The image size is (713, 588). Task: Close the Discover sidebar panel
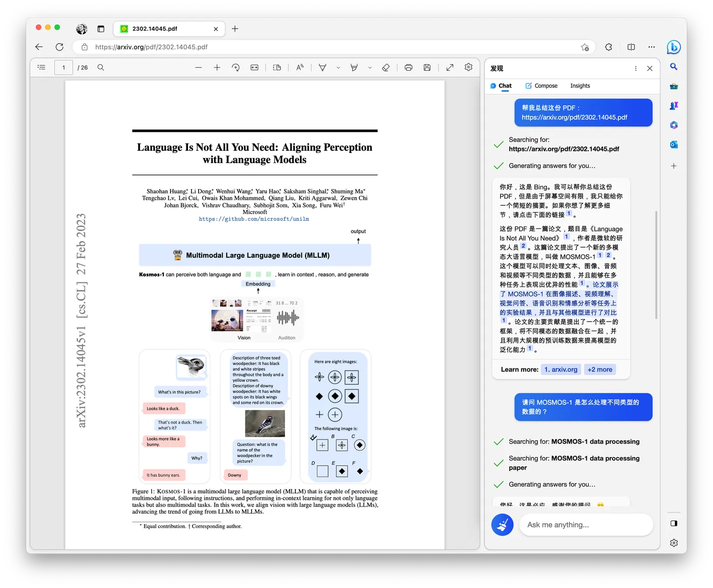coord(650,68)
